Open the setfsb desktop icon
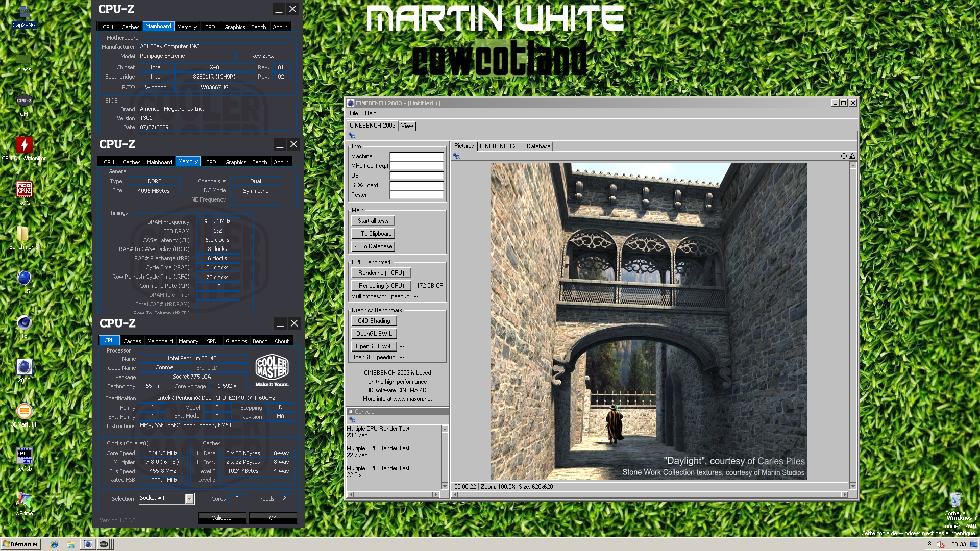Screen dimensions: 980x551 (24, 459)
